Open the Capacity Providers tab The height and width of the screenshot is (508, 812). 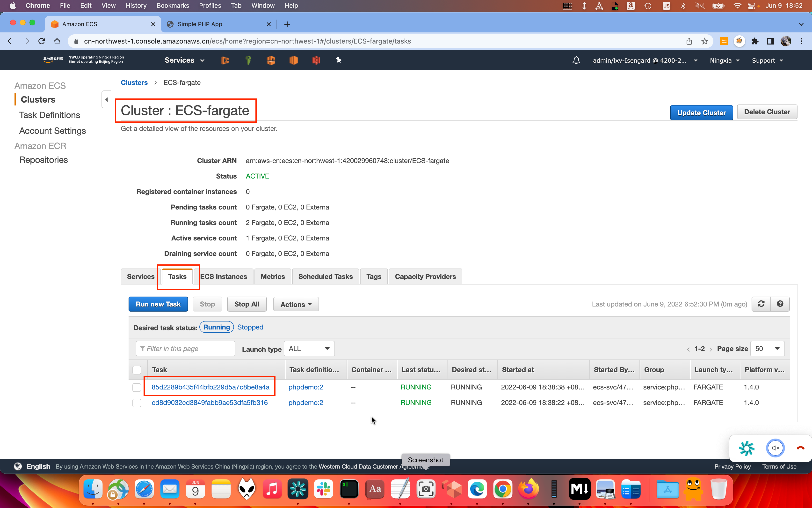(425, 276)
